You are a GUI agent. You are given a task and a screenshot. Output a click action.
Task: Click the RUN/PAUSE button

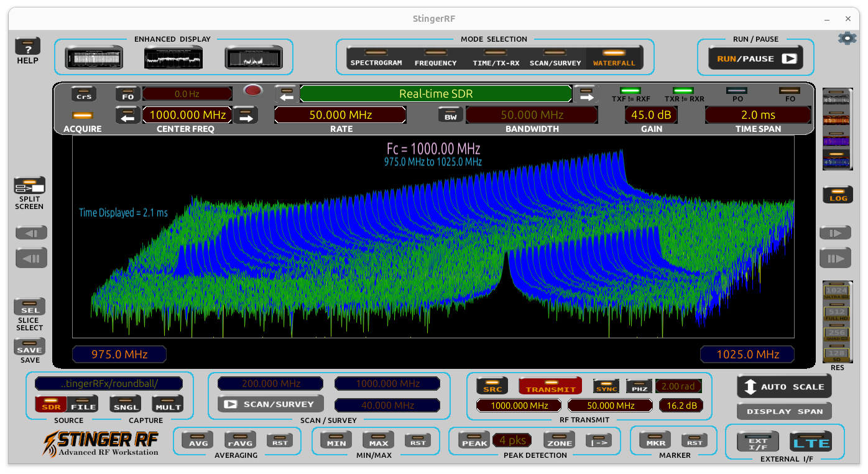click(x=755, y=58)
